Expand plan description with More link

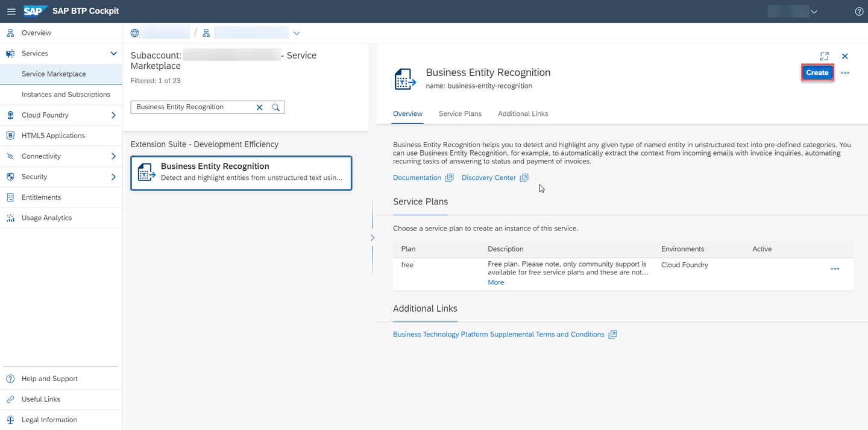495,282
